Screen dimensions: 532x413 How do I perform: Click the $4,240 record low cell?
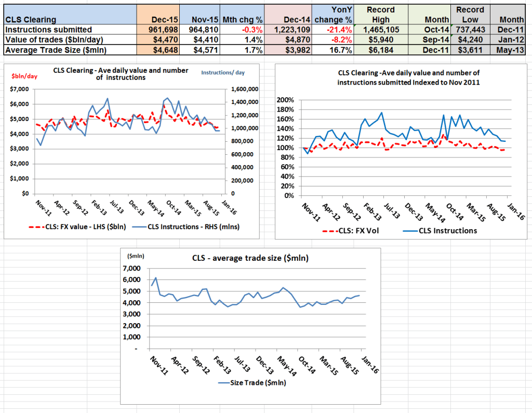(x=470, y=39)
